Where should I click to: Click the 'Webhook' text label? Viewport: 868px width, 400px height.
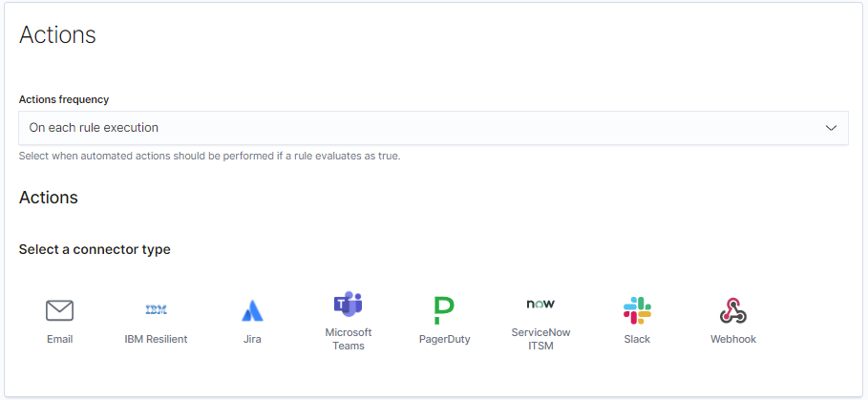point(733,339)
